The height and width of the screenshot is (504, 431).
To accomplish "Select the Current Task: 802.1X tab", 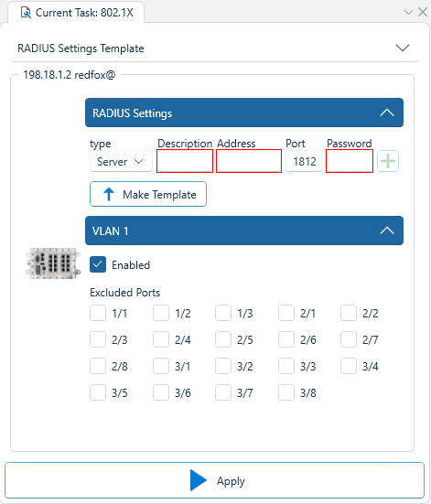I will tap(77, 13).
